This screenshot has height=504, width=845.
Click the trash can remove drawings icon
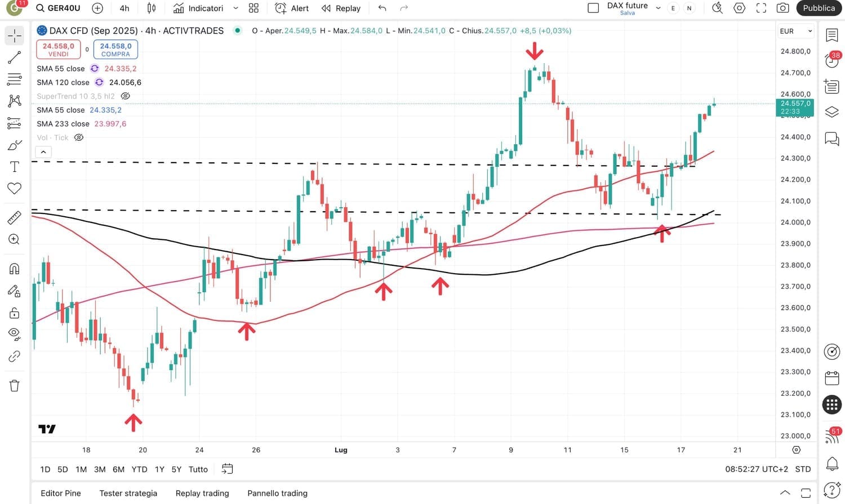(15, 386)
